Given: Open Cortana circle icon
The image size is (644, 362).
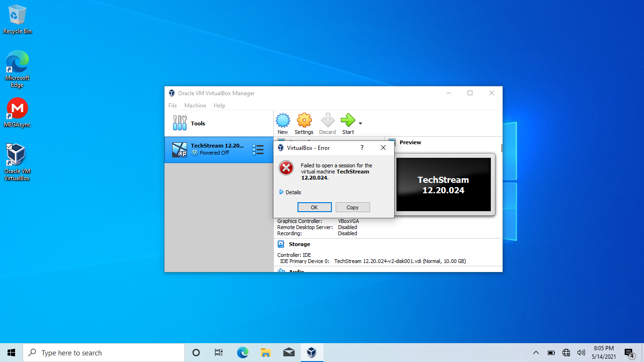Looking at the screenshot, I should pos(196,353).
